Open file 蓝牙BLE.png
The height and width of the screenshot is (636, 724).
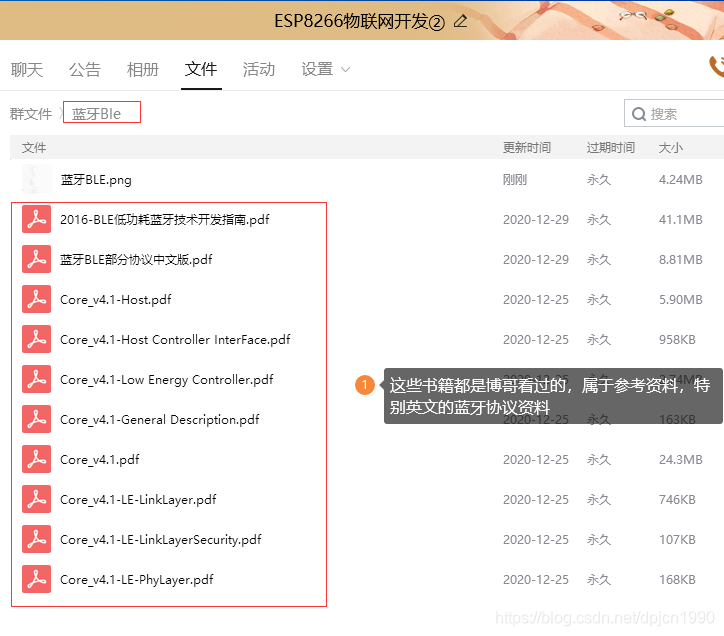tap(96, 179)
